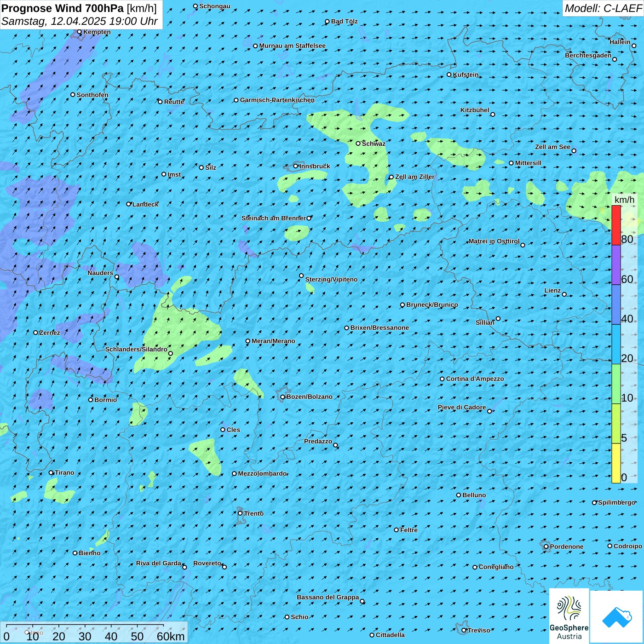Click the "Bassano del Grappa" label

pyautogui.click(x=328, y=597)
